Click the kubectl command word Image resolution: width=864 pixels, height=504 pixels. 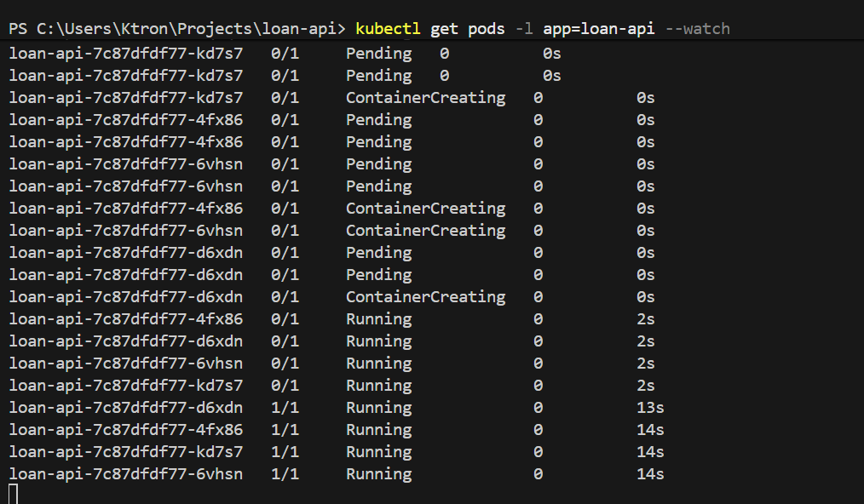tap(389, 29)
